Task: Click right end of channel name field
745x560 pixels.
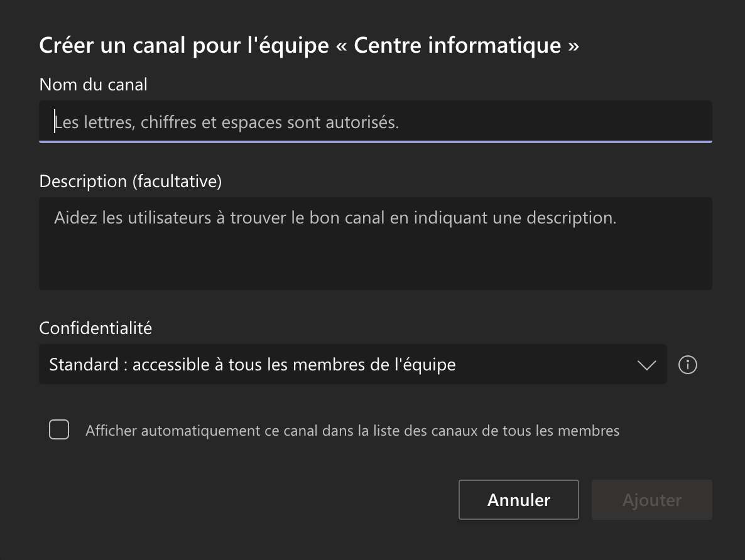Action: click(x=691, y=122)
